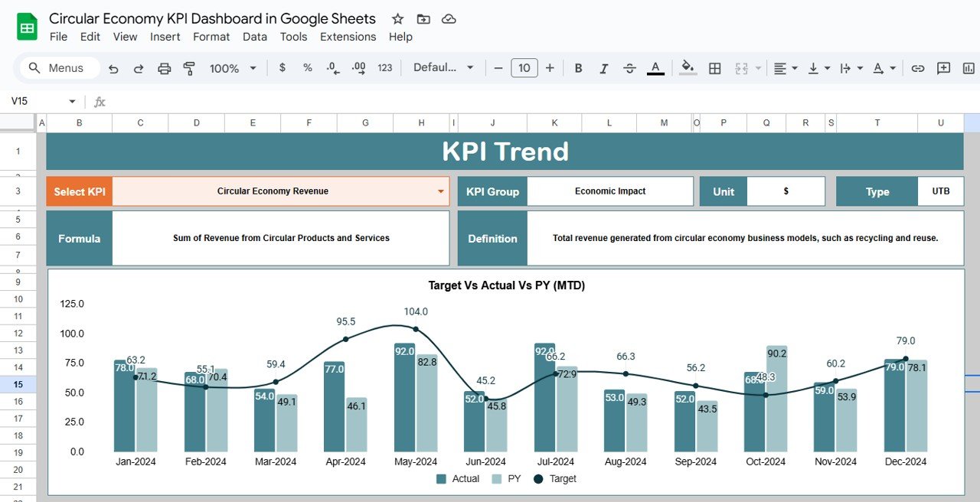Open the text color picker
Viewport: 980px width, 502px height.
(655, 68)
